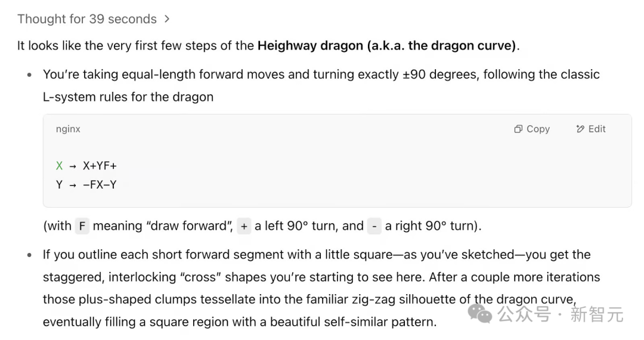This screenshot has height=340, width=644.
Task: Click the bullet point before "If you outline each"
Action: pyautogui.click(x=30, y=255)
